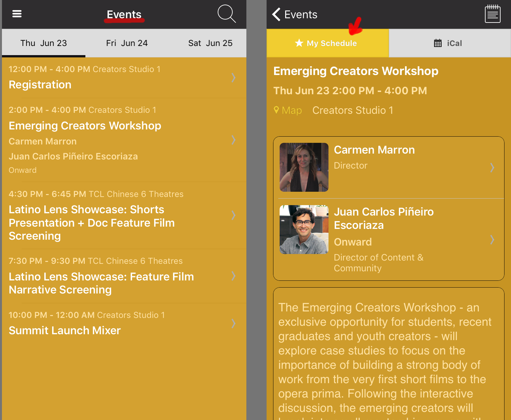Tap the star icon on My Schedule
Viewport: 511px width, 420px height.
point(299,43)
